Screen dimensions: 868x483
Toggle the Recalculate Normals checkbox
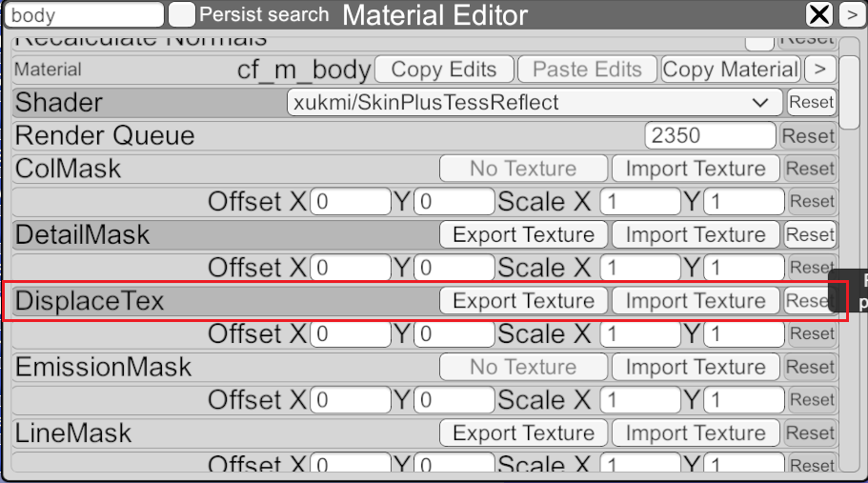click(x=758, y=40)
